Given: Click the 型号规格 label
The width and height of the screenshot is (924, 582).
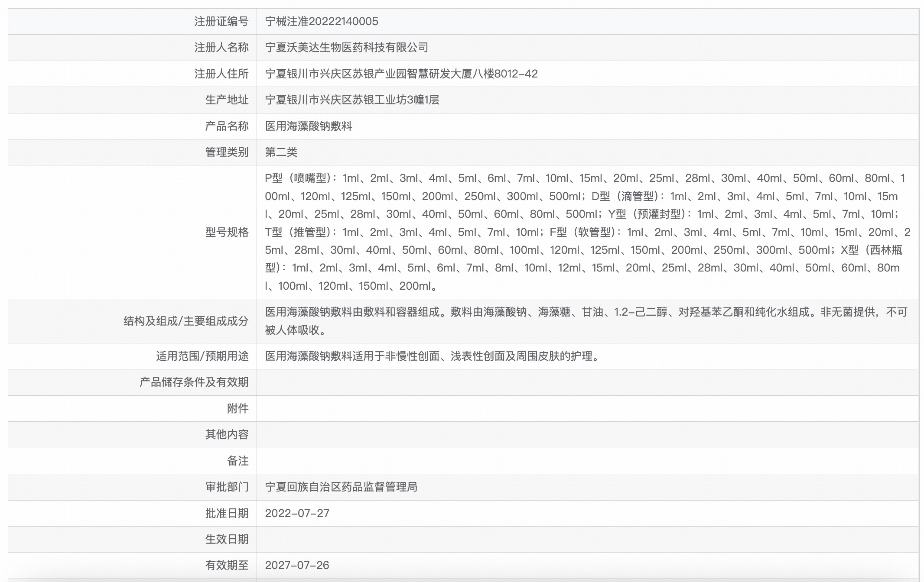Looking at the screenshot, I should click(226, 232).
